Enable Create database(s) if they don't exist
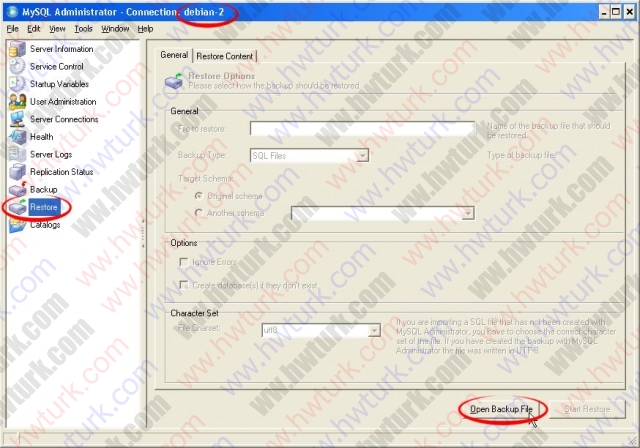The width and height of the screenshot is (640, 448). click(x=184, y=285)
